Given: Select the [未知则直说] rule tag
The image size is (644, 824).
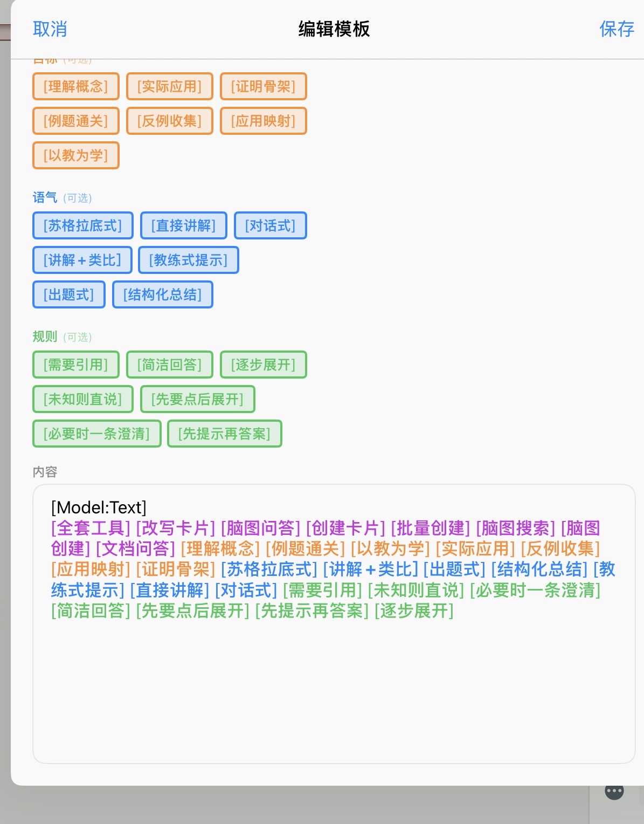Looking at the screenshot, I should coord(83,399).
